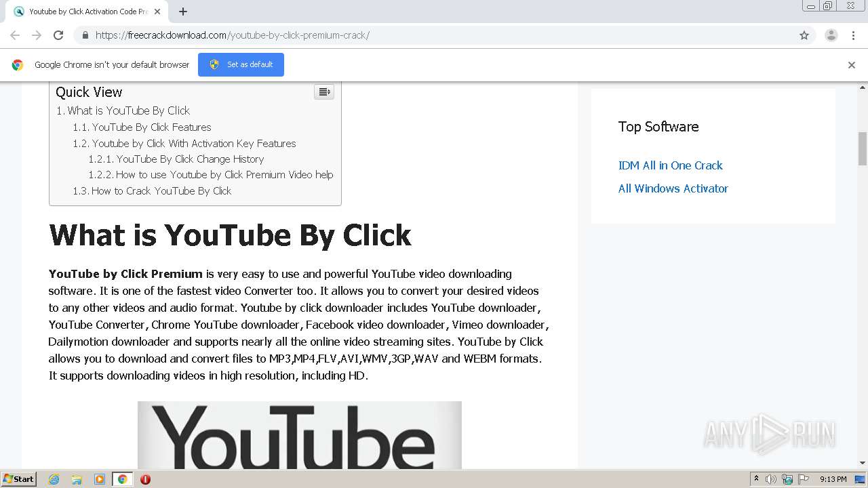The width and height of the screenshot is (868, 488).
Task: Click the scrollbar up arrow
Action: click(863, 87)
